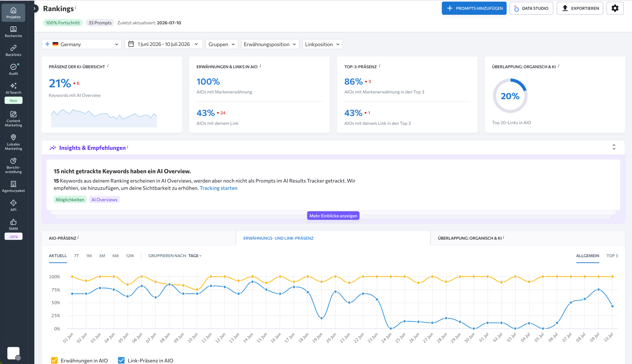632x364 pixels.
Task: Click the AI Overviews tag
Action: coord(104,199)
